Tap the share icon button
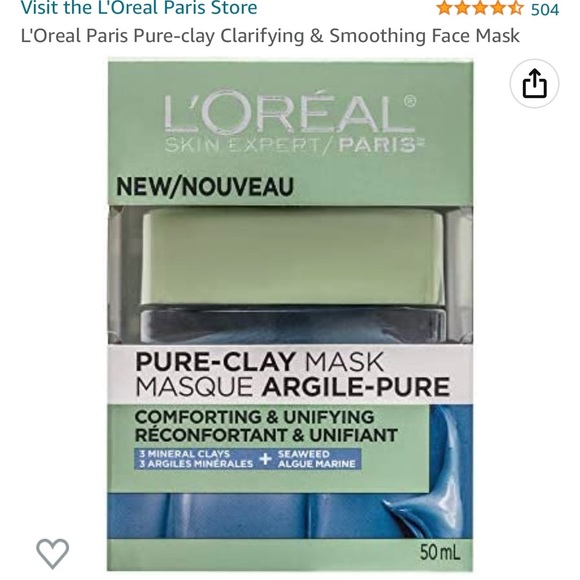Viewport: 580px width, 580px height. point(534,83)
